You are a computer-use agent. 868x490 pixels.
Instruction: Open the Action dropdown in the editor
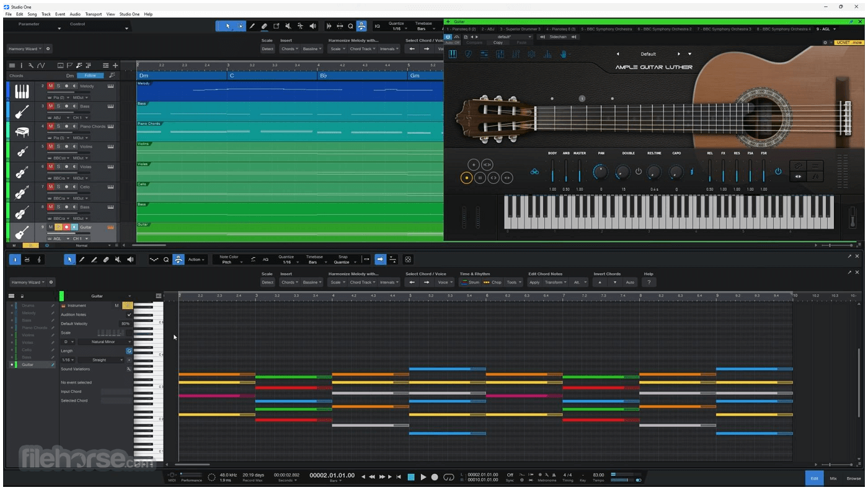(x=196, y=260)
